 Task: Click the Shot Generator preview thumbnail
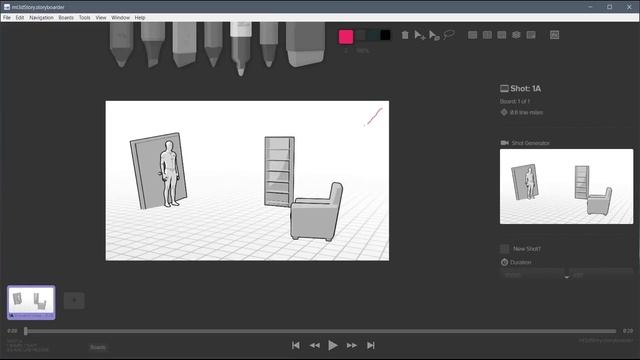(567, 187)
